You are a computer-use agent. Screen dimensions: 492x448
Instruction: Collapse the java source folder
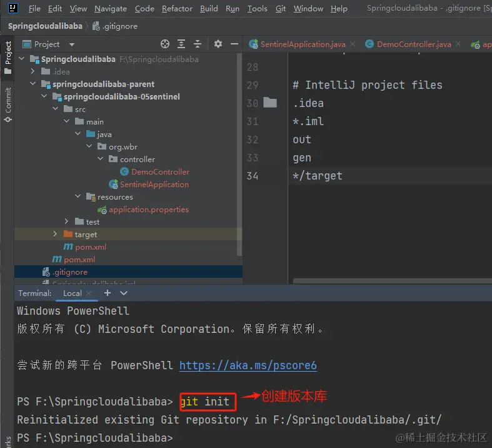[x=78, y=134]
